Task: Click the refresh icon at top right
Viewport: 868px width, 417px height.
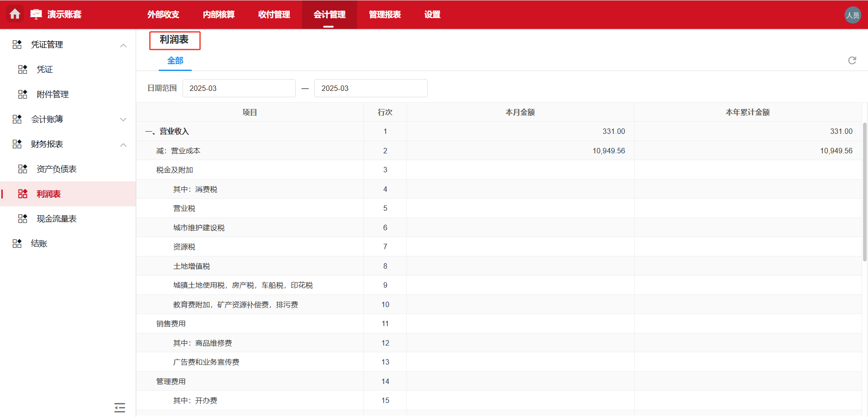Action: (852, 61)
